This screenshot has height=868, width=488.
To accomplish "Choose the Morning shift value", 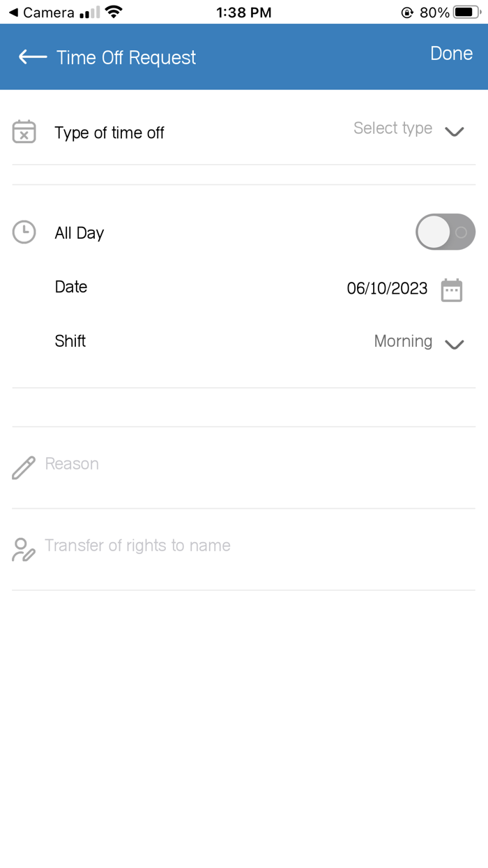I will click(403, 341).
